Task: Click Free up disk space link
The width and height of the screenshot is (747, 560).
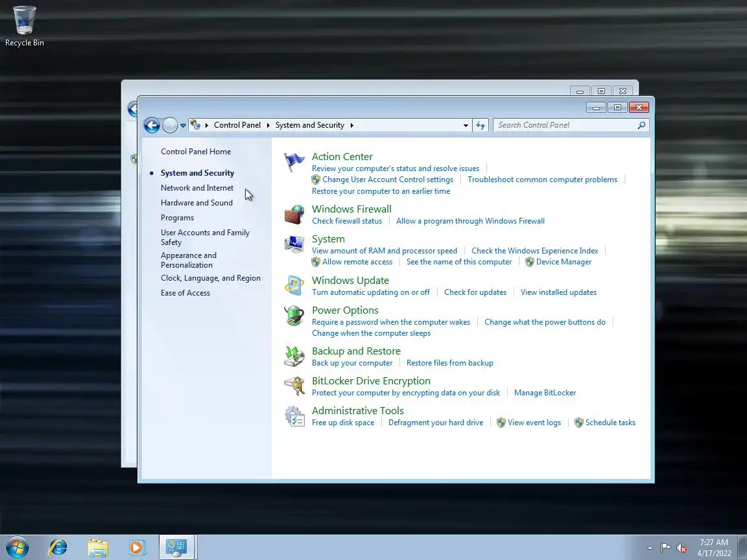Action: click(x=343, y=423)
